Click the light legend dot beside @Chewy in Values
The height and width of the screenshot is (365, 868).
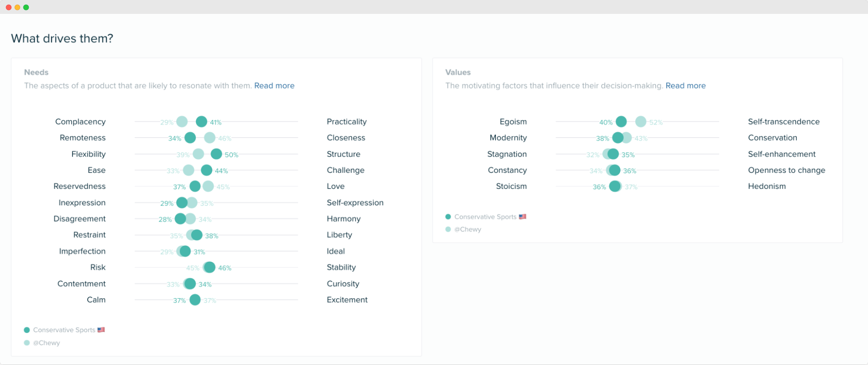(x=448, y=229)
